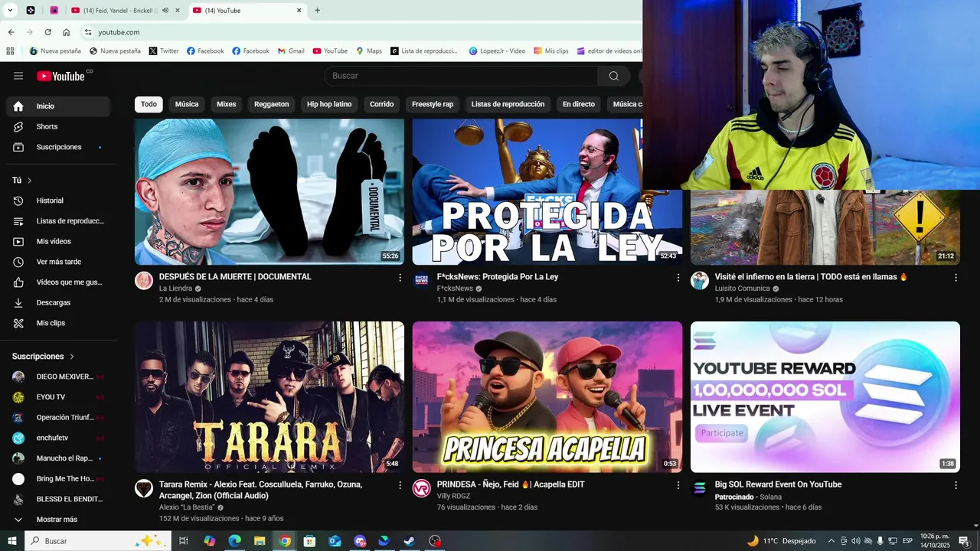This screenshot has height=551, width=980.
Task: Open Villy RDGZ channel link
Action: 453,496
